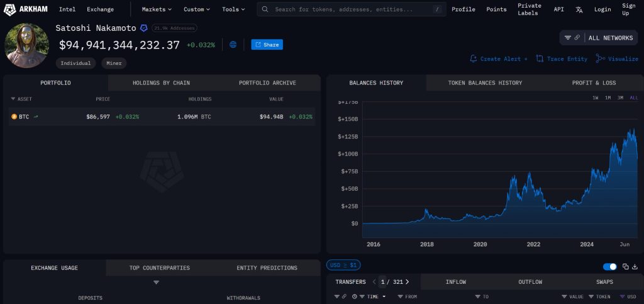644x304 pixels.
Task: Click the Visualize graph icon
Action: click(x=600, y=59)
